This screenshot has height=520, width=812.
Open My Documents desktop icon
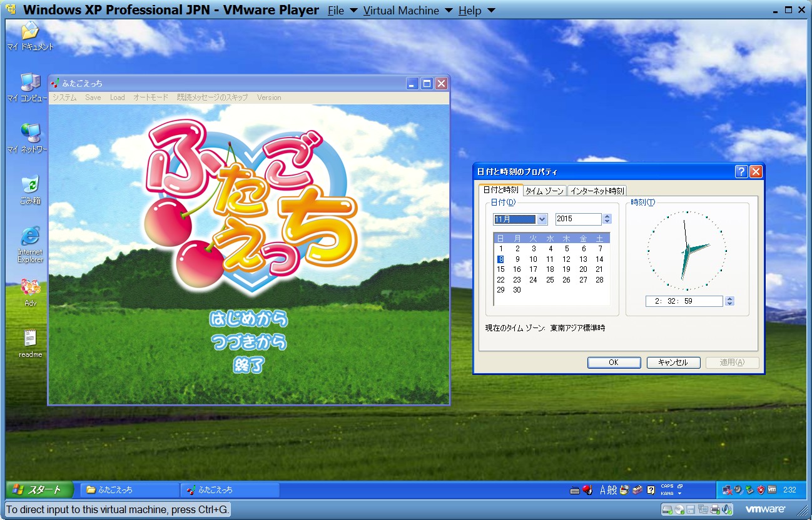click(x=30, y=36)
